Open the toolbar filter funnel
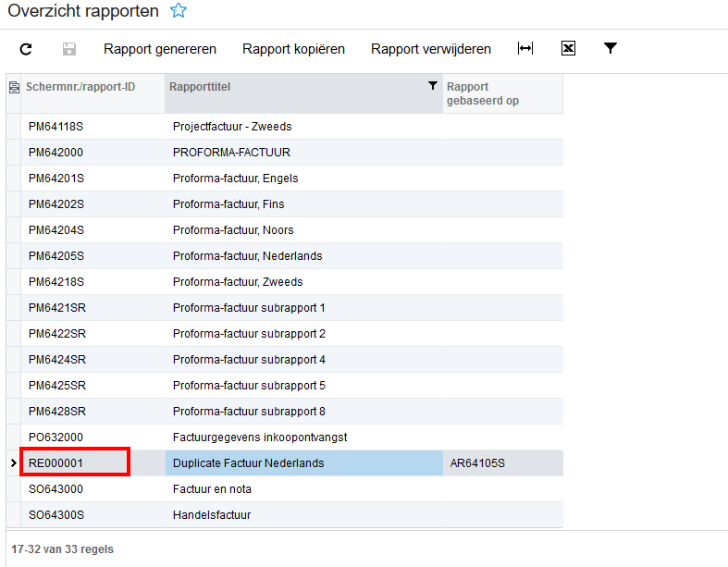 coord(611,48)
